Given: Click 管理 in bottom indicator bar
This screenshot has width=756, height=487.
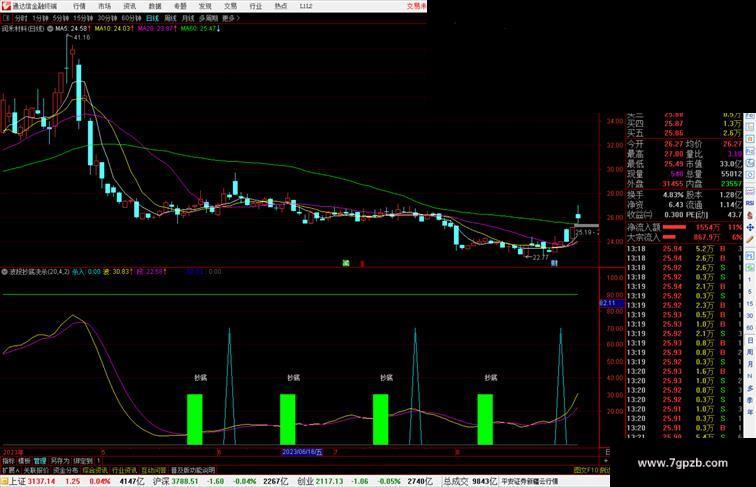Looking at the screenshot, I should coord(40,461).
